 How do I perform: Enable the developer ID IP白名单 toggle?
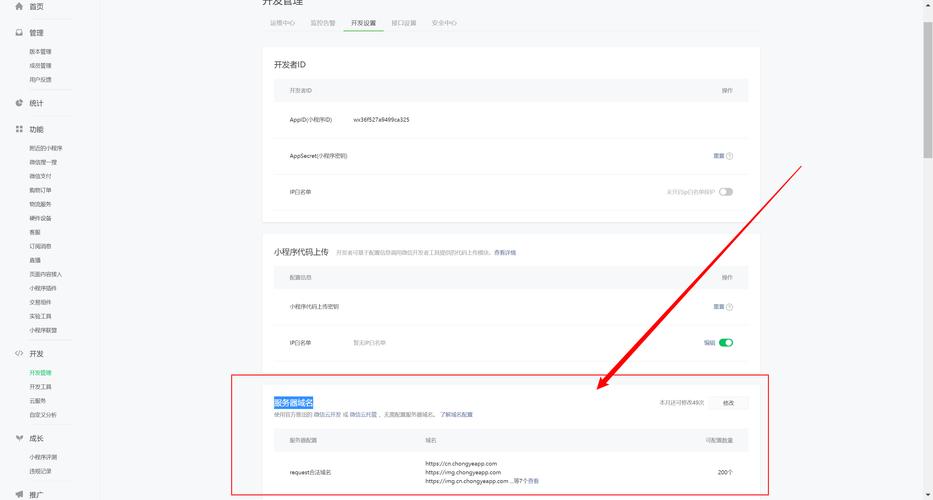[726, 192]
